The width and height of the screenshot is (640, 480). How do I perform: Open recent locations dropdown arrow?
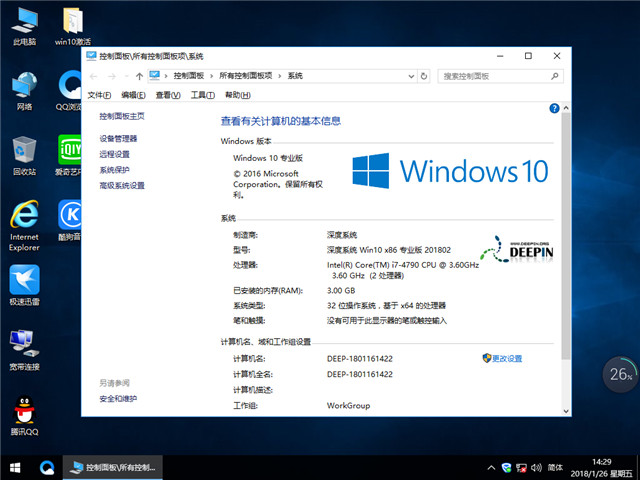pos(127,76)
